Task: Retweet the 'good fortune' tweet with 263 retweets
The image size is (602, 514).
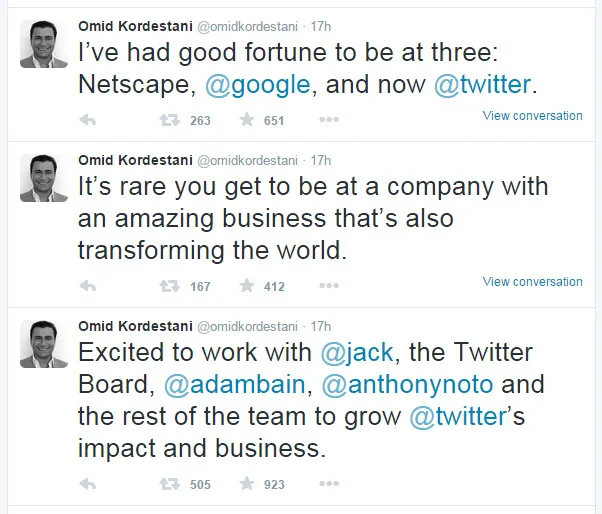Action: [x=169, y=120]
